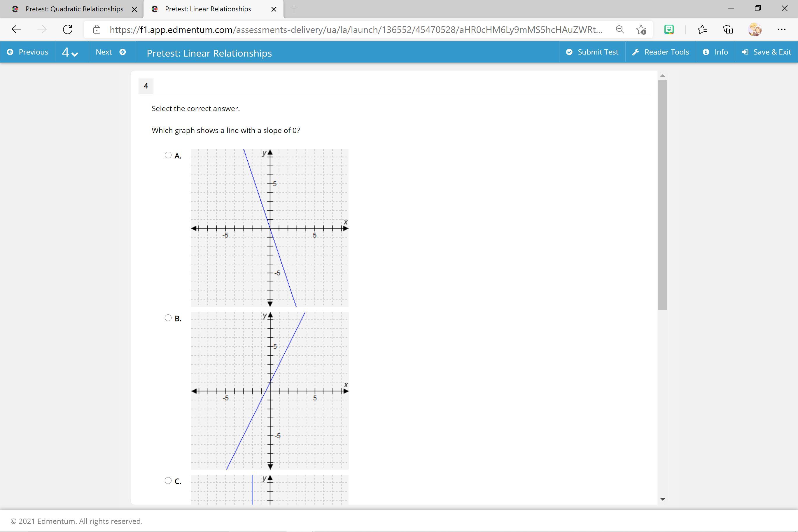Select answer option B radio button
The image size is (798, 532).
168,318
